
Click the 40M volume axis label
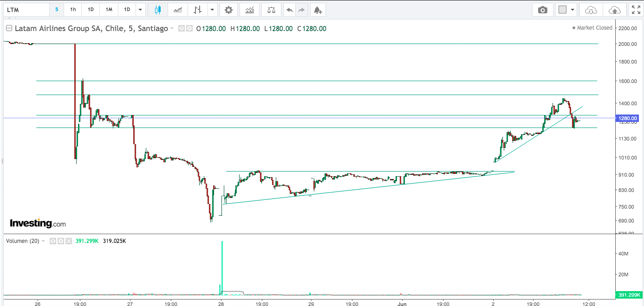623,254
